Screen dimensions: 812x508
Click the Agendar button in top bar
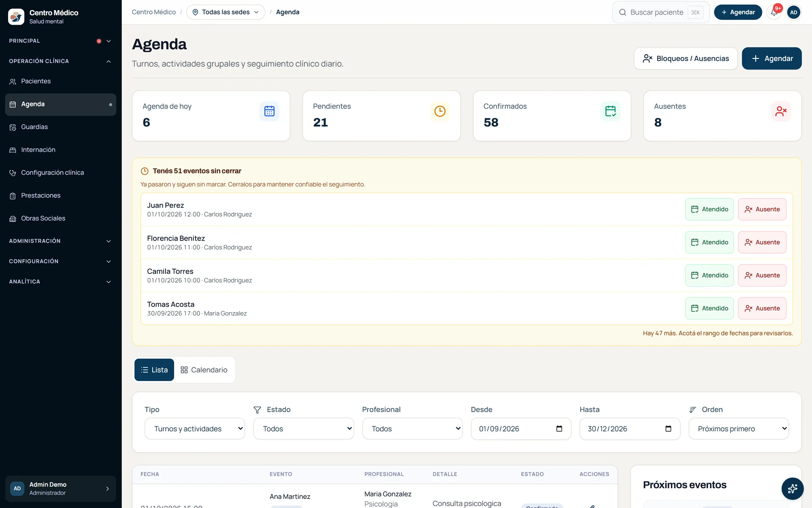click(x=738, y=12)
